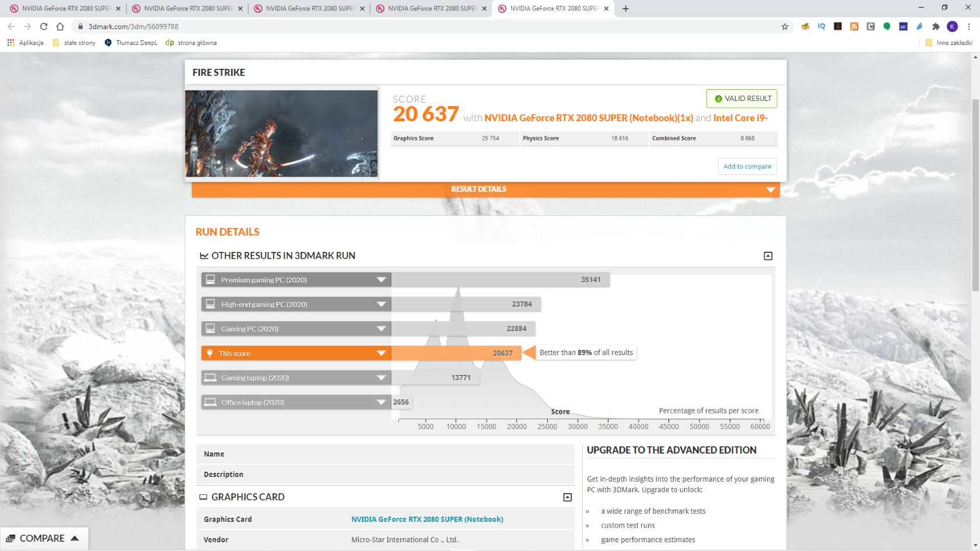Open the This score dropdown arrow
The height and width of the screenshot is (551, 980).
click(382, 353)
